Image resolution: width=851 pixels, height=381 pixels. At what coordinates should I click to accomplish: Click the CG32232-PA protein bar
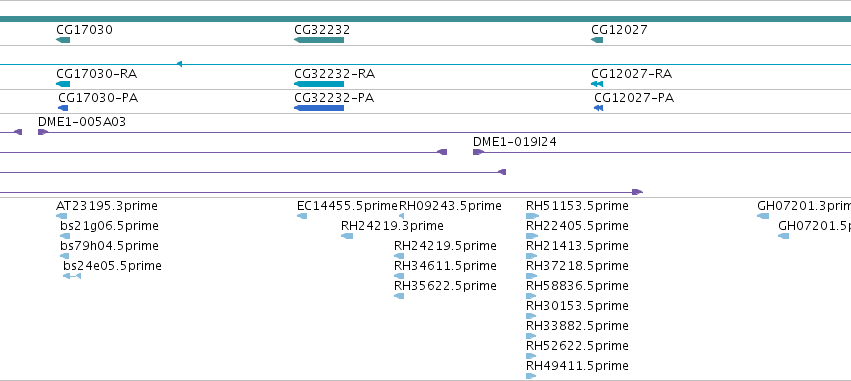pyautogui.click(x=319, y=108)
